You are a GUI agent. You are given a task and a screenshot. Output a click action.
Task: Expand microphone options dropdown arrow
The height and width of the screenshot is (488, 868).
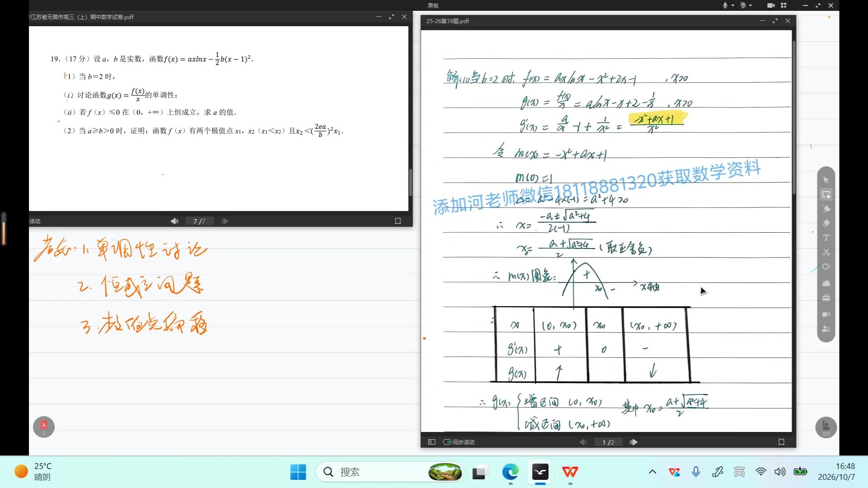[733, 5]
